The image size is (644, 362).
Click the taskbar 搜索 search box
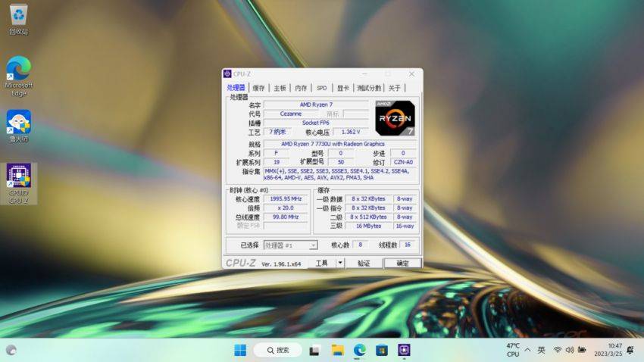(277, 350)
